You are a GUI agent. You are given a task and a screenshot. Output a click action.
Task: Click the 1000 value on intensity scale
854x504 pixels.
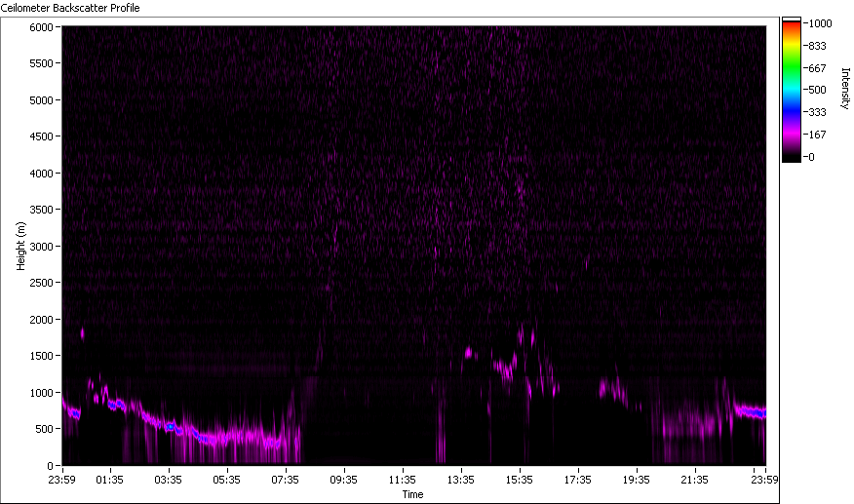pos(820,23)
